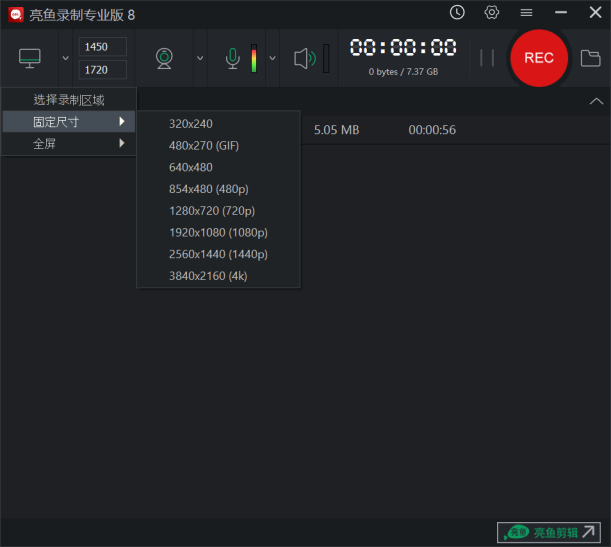
Task: Open the 亮鱼剪辑 link at bottom right
Action: click(551, 532)
